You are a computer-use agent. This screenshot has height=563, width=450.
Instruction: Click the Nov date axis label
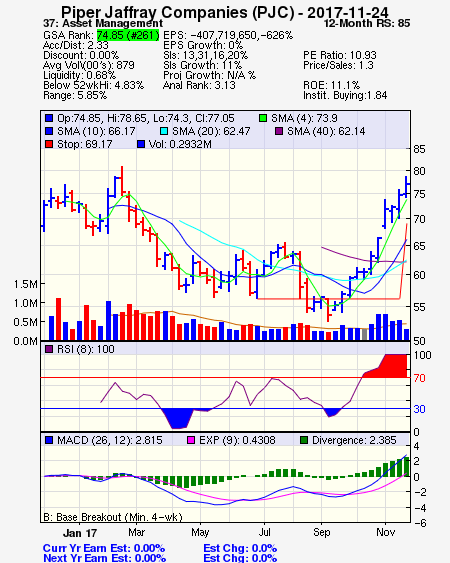(385, 532)
